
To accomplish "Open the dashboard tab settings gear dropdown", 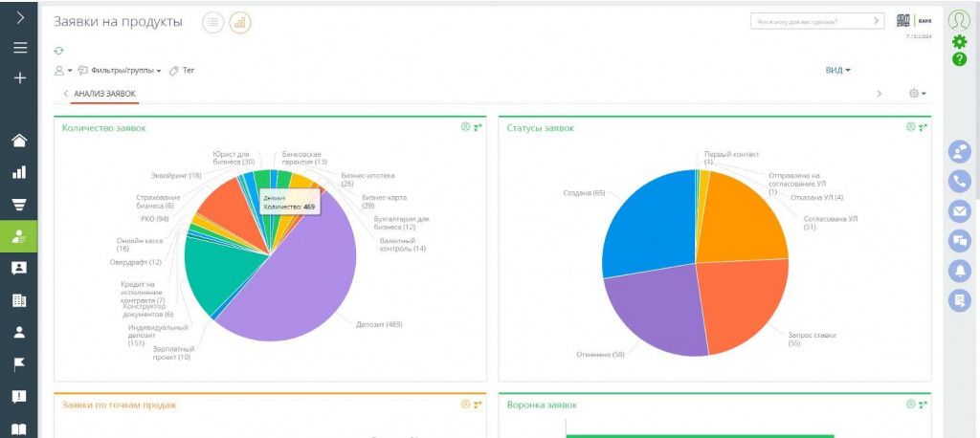I will point(917,94).
